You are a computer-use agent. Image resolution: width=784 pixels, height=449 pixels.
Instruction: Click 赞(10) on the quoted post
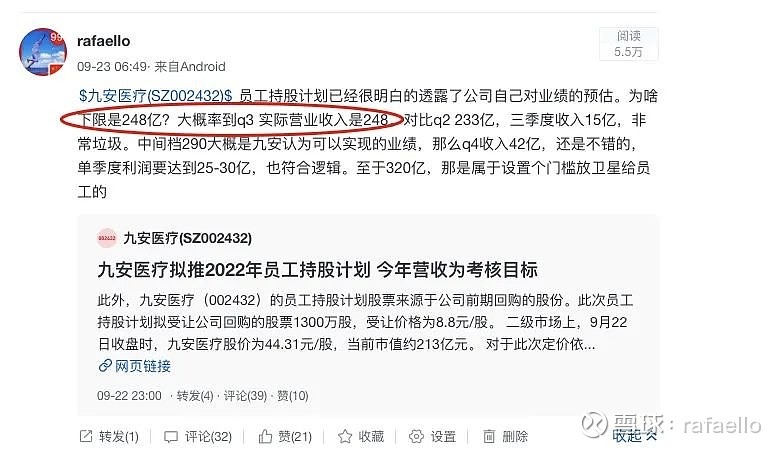tap(292, 396)
